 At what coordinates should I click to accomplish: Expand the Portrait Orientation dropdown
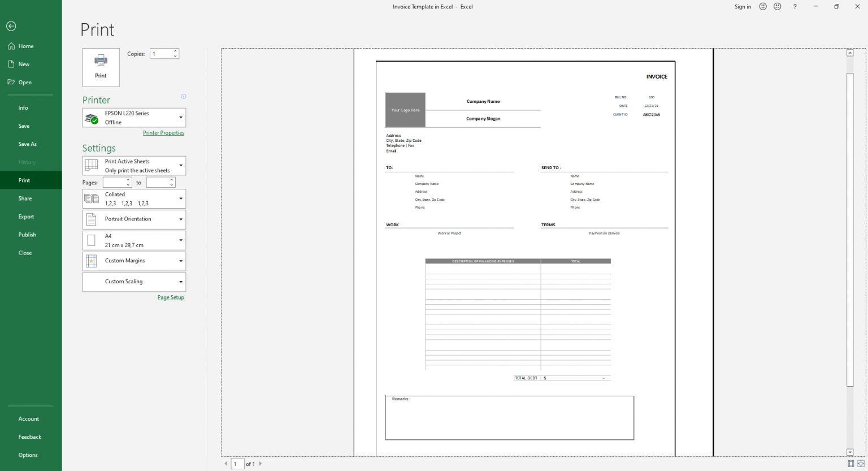point(180,219)
